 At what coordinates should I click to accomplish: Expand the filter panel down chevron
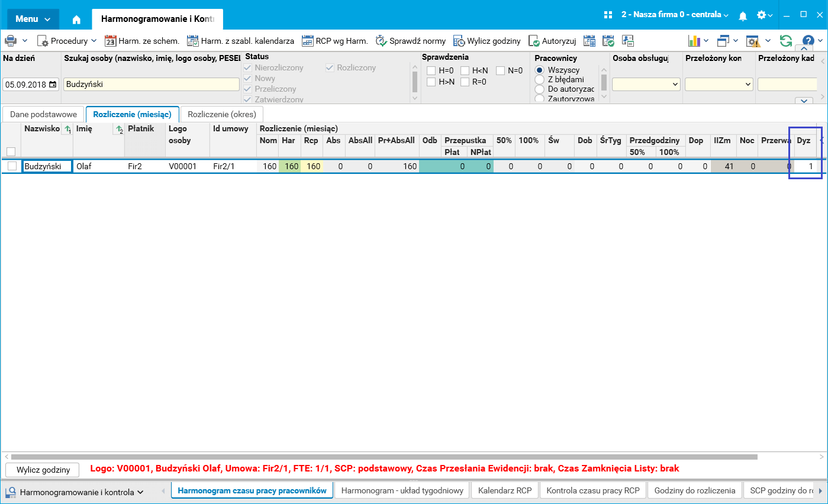[804, 101]
